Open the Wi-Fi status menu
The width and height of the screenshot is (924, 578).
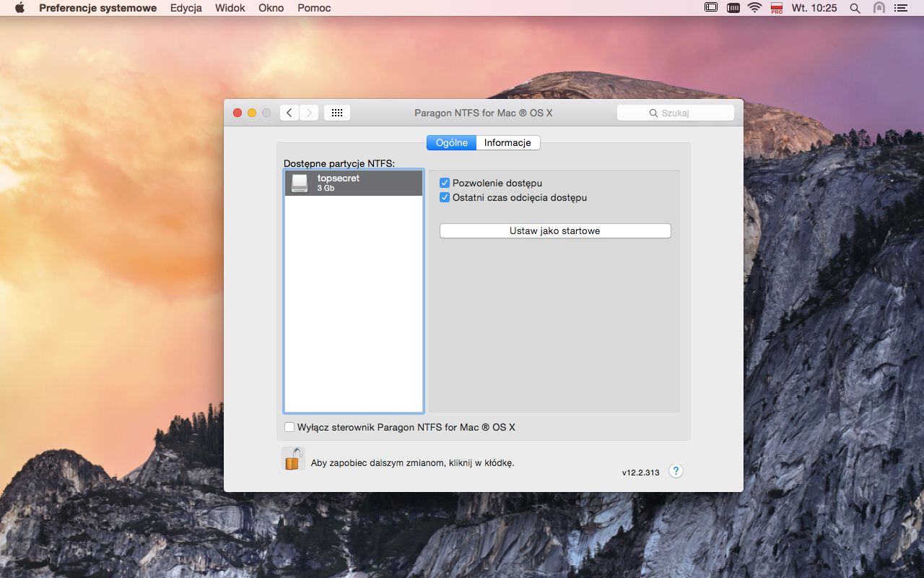coord(755,8)
